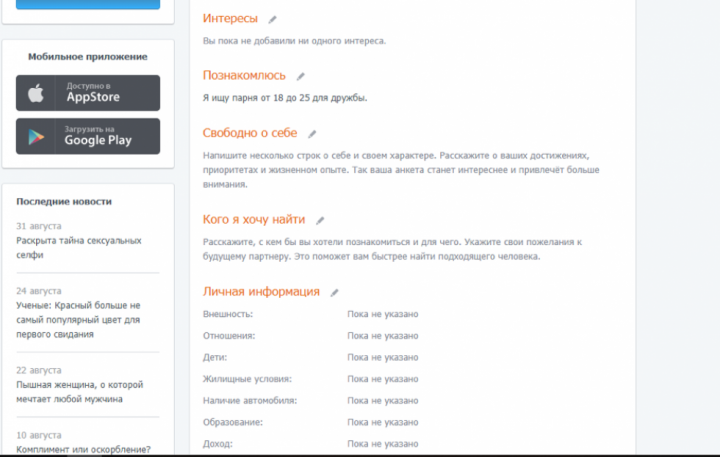Edit the Интересы section via pencil icon

coord(272,19)
